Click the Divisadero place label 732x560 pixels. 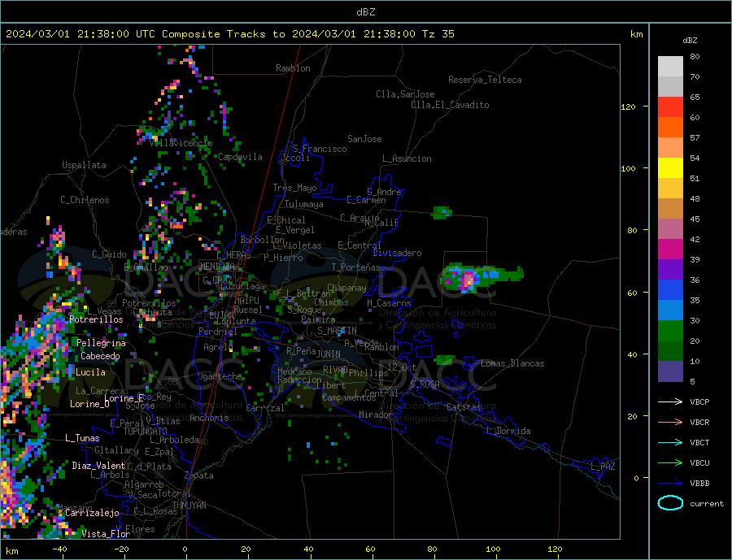point(397,253)
